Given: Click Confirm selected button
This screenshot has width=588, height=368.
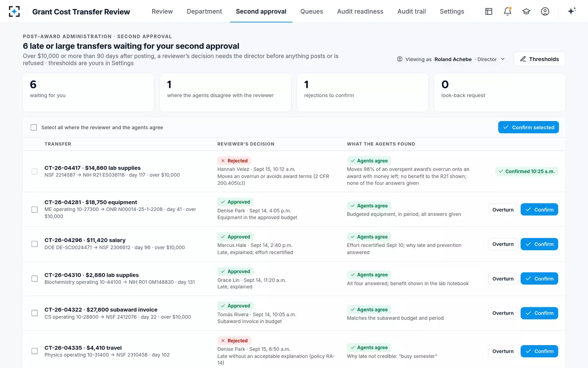Looking at the screenshot, I should [528, 128].
